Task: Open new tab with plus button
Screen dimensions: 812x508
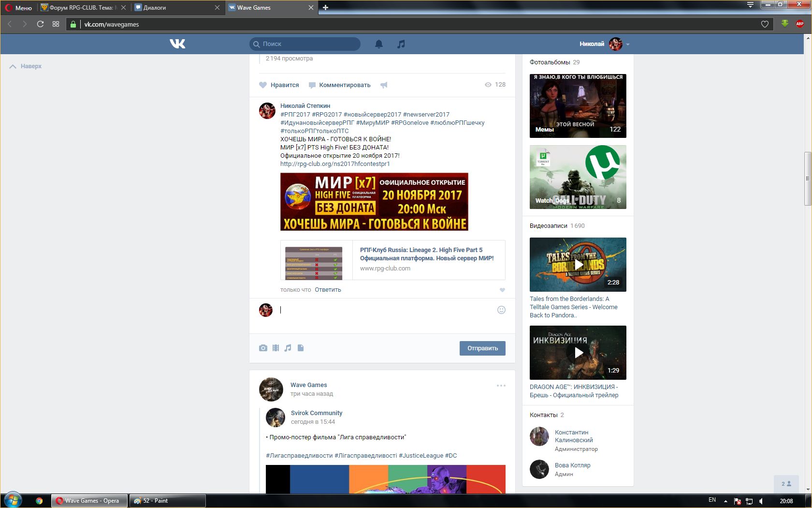Action: [325, 7]
